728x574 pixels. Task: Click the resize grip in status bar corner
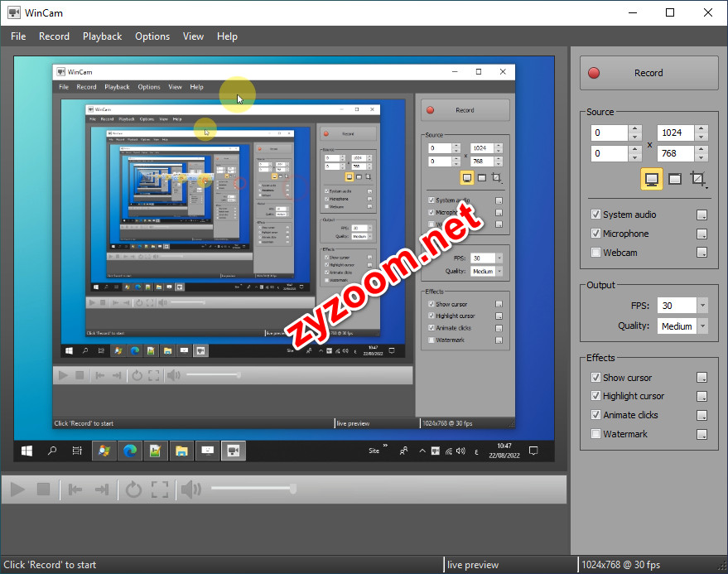pyautogui.click(x=722, y=566)
